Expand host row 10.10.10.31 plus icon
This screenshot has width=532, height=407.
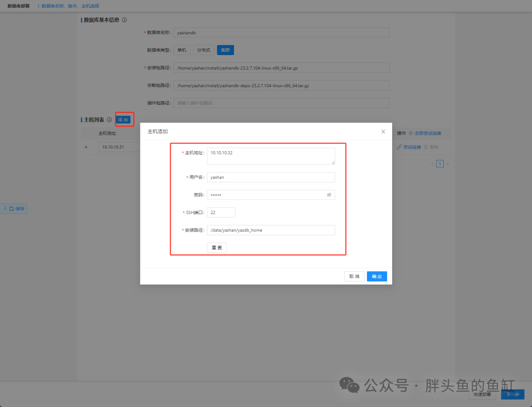86,147
